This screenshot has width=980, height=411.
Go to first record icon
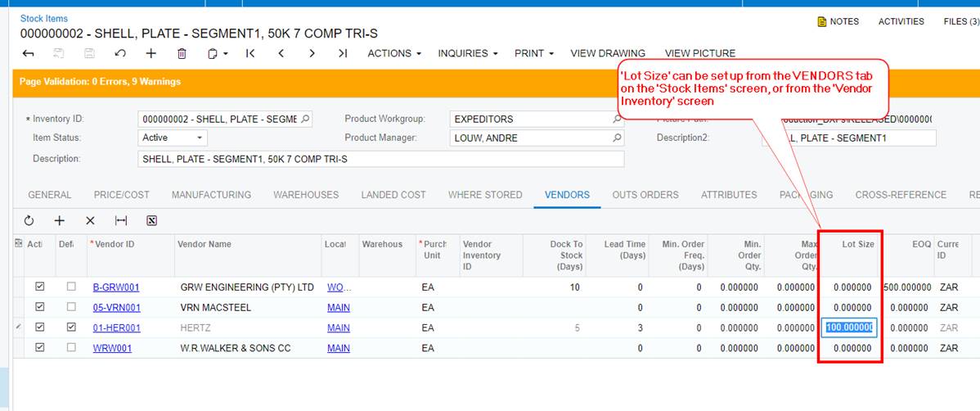(x=250, y=53)
